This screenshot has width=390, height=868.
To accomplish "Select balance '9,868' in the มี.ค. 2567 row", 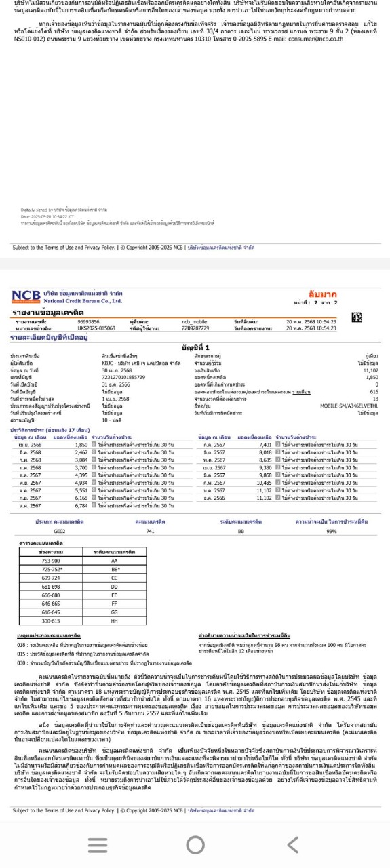I will pyautogui.click(x=265, y=475).
